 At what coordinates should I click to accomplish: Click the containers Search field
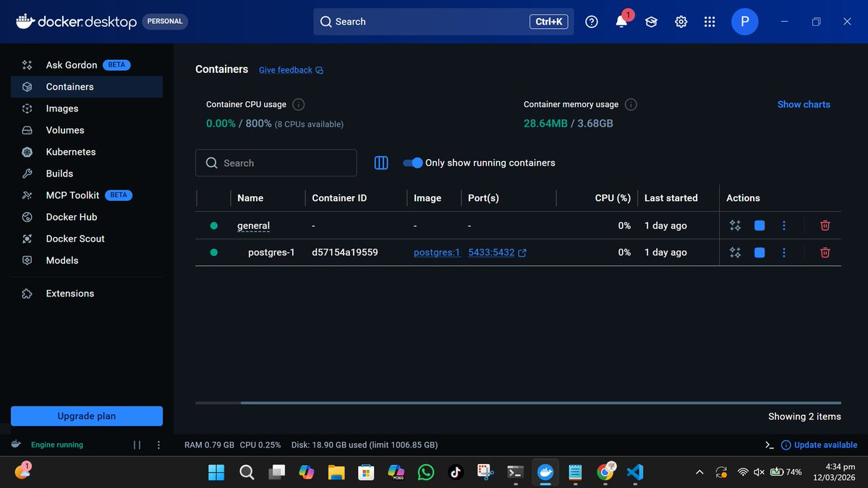[x=276, y=163]
